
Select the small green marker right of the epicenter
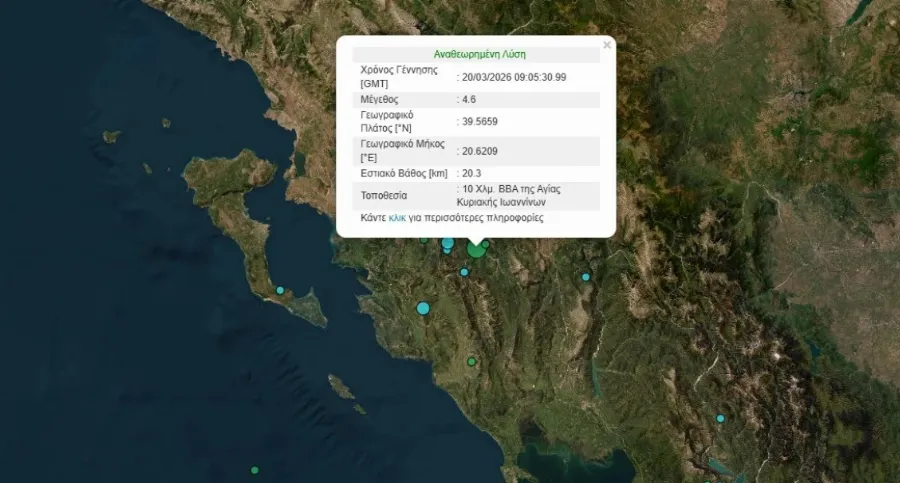(486, 243)
